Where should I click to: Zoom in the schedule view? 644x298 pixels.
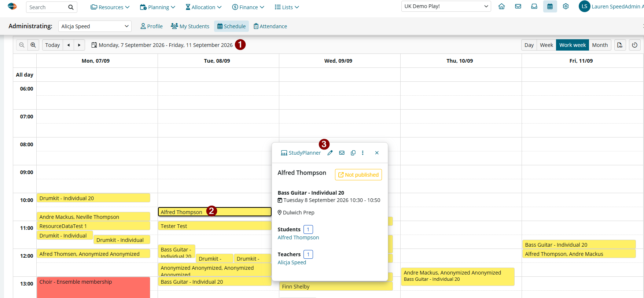33,45
